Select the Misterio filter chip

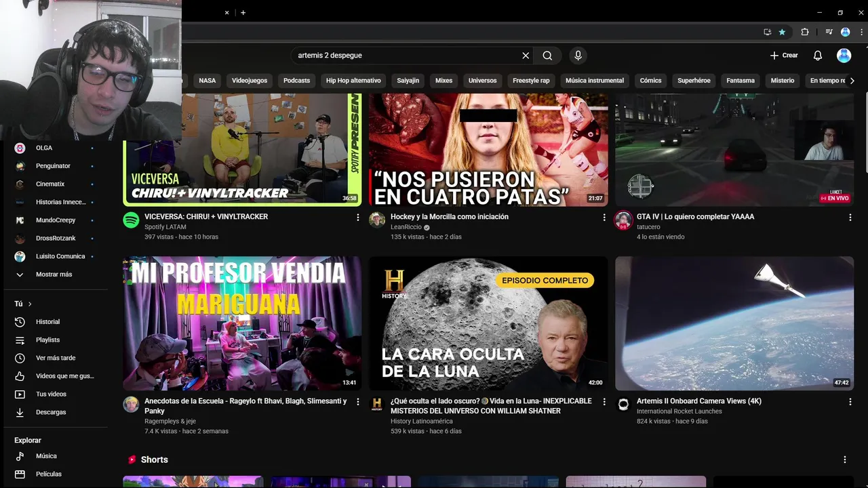coord(782,81)
